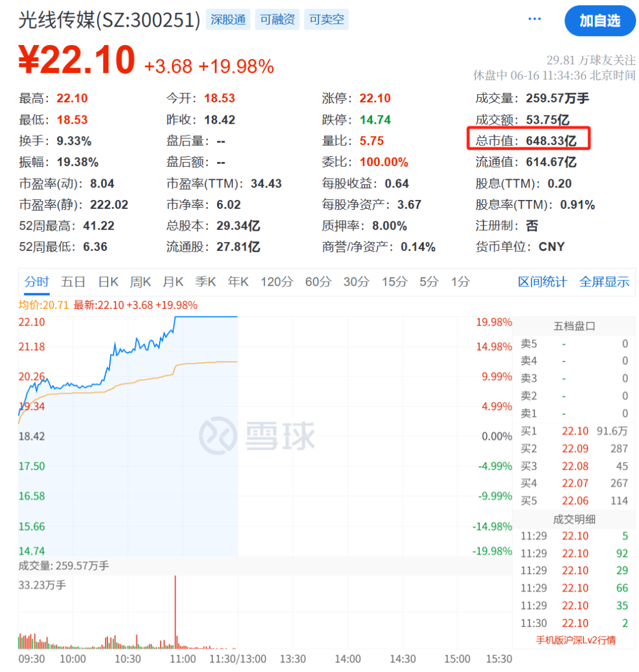Click the 可卖空 short-selling badge
This screenshot has height=672, width=639.
(326, 19)
